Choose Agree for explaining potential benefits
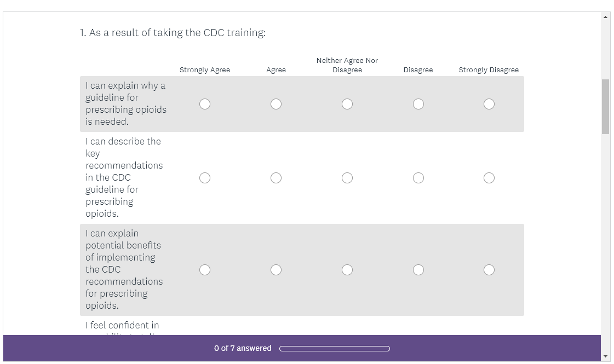Viewport: 614px width, 364px height. click(276, 270)
